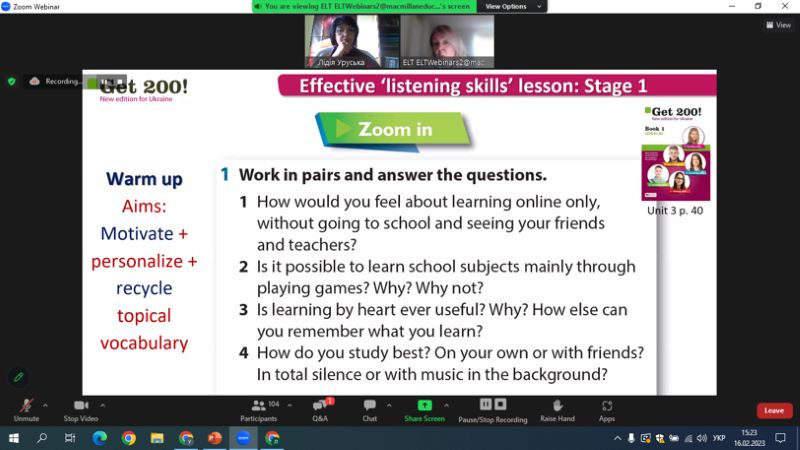Viewport: 800px width, 450px height.
Task: Stop Video camera button
Action: pyautogui.click(x=81, y=410)
